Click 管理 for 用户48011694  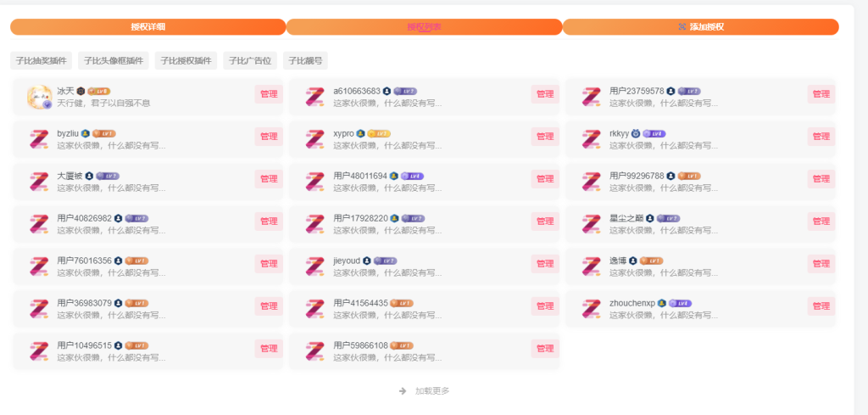(545, 179)
